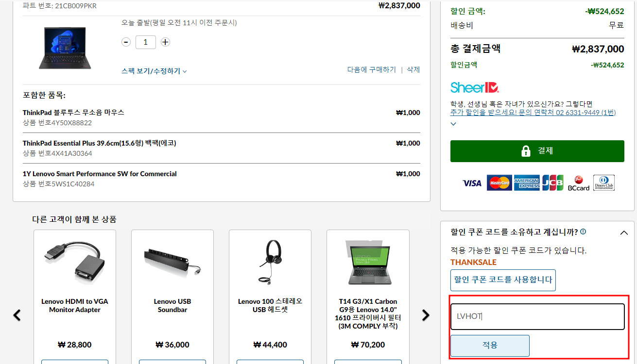Show previous recommended products with left arrow
The height and width of the screenshot is (364, 637).
[17, 315]
